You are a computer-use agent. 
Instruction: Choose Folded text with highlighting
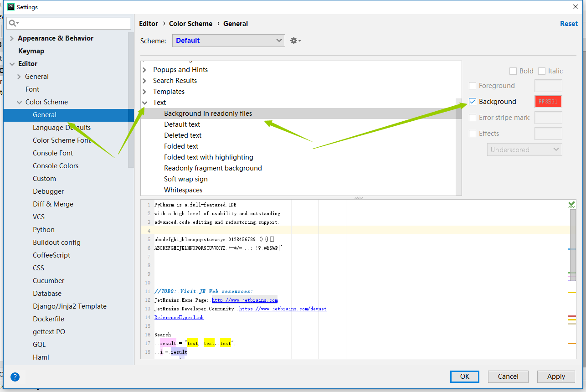[x=209, y=157]
